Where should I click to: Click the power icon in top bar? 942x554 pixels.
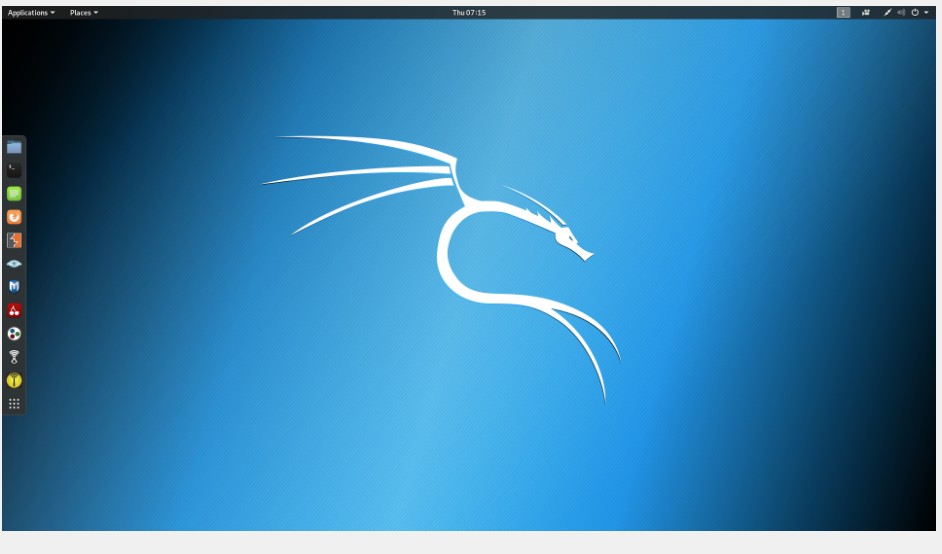click(x=915, y=13)
